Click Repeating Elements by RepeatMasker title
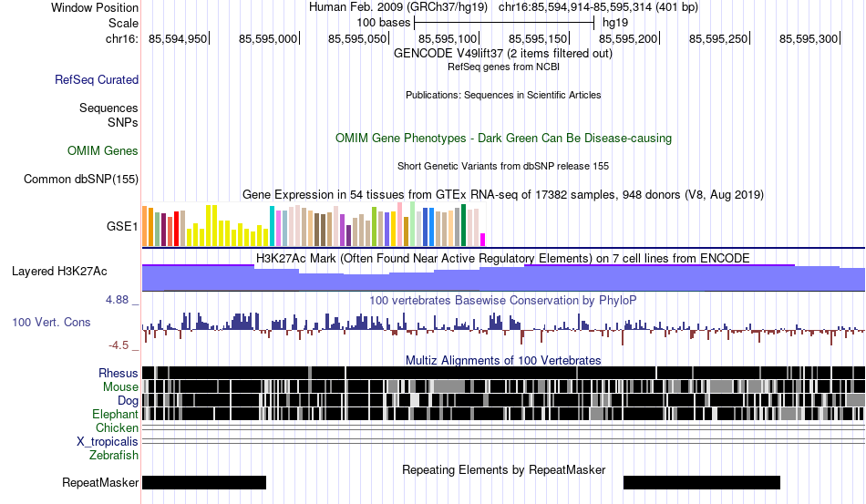The image size is (866, 504). [503, 469]
